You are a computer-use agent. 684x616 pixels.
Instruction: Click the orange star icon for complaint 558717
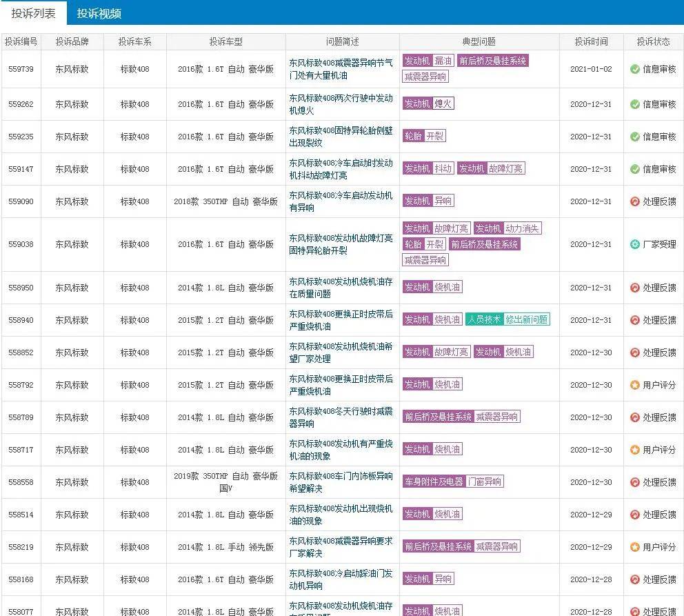635,450
